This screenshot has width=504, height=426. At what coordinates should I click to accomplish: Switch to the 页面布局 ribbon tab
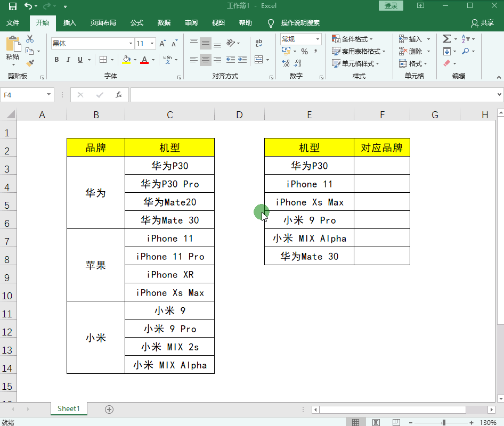point(103,23)
